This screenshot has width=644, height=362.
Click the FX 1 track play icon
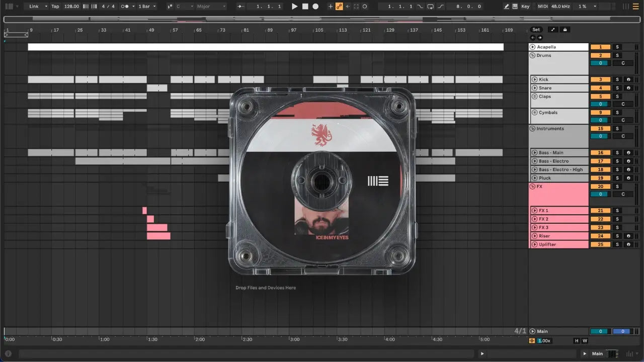[x=535, y=211]
